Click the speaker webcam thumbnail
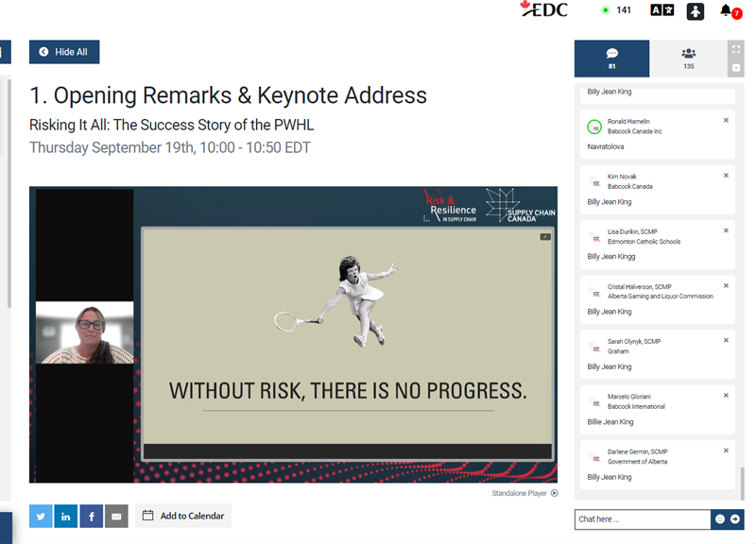This screenshot has height=544, width=756. coord(84,332)
